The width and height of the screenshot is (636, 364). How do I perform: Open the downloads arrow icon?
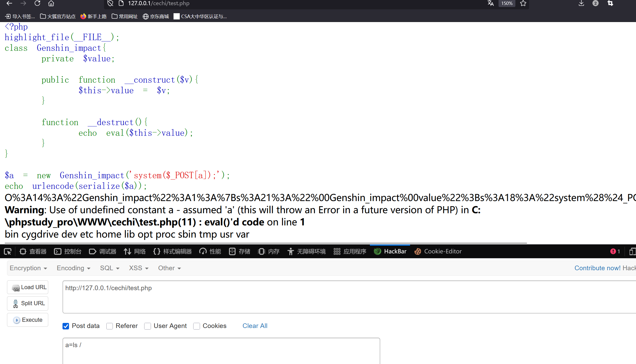(x=581, y=3)
